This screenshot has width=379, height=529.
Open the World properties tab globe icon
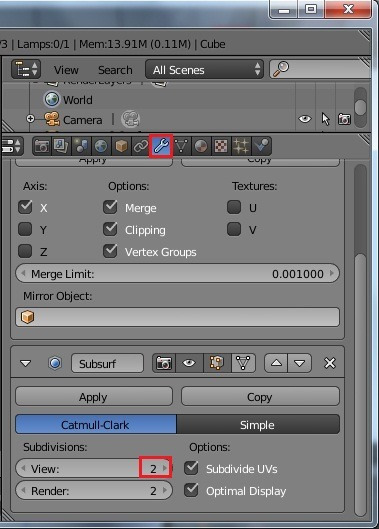(101, 146)
